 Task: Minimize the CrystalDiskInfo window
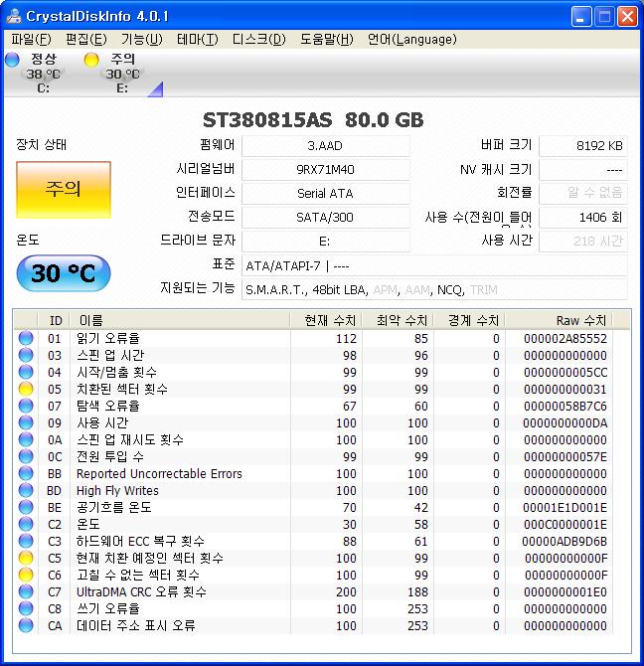click(x=581, y=17)
